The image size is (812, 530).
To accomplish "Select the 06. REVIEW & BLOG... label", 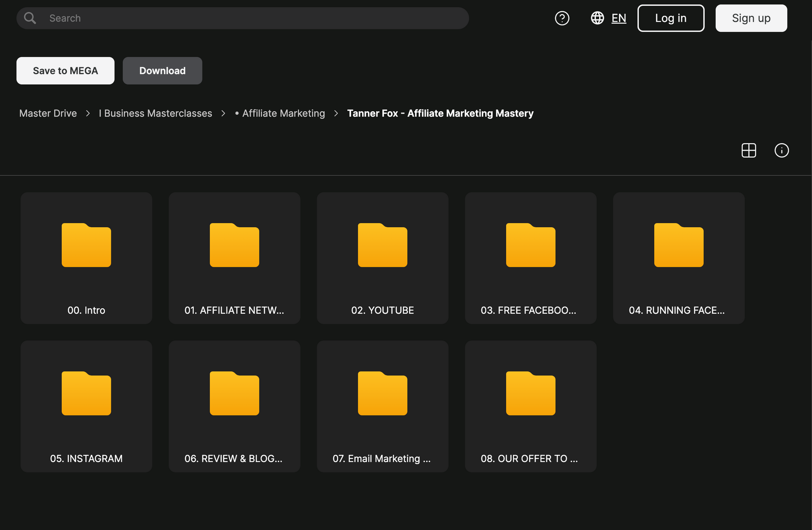I will (233, 459).
